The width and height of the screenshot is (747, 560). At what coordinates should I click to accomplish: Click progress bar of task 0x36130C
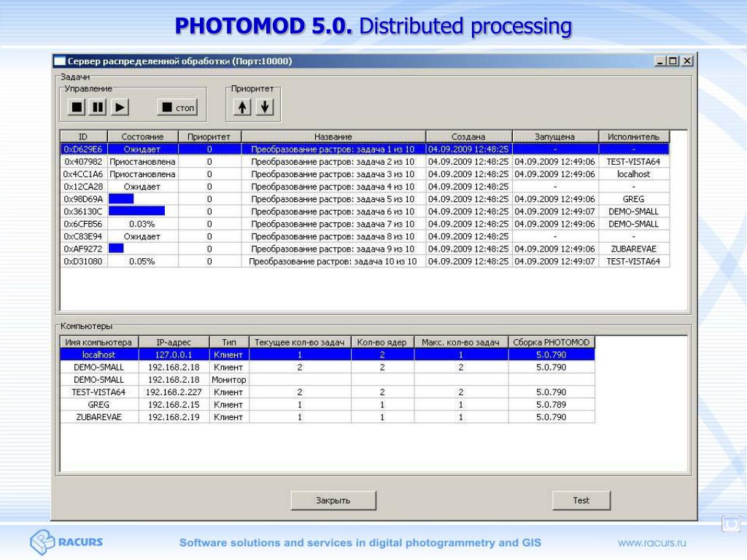[136, 211]
